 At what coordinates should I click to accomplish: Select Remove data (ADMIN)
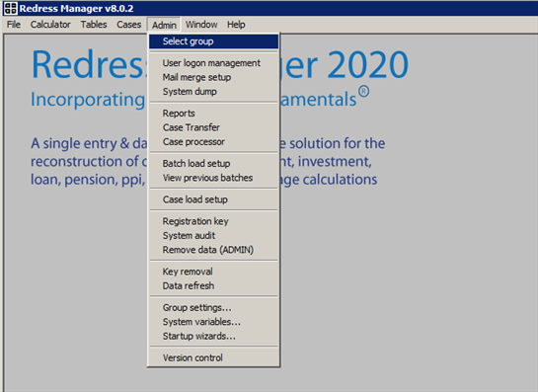(x=214, y=250)
